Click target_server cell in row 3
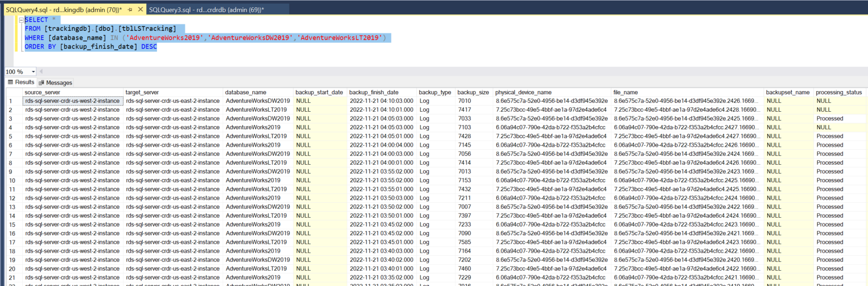 tap(173, 119)
